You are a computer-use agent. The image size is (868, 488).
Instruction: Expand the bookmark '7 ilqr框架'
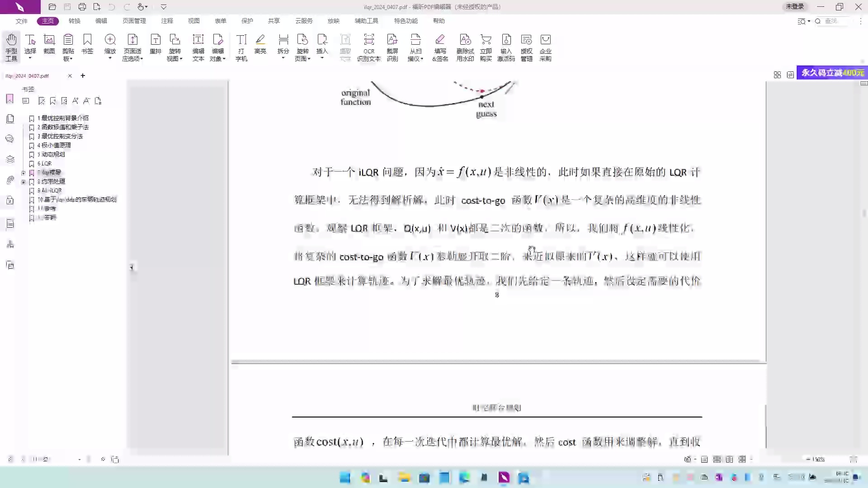click(24, 173)
